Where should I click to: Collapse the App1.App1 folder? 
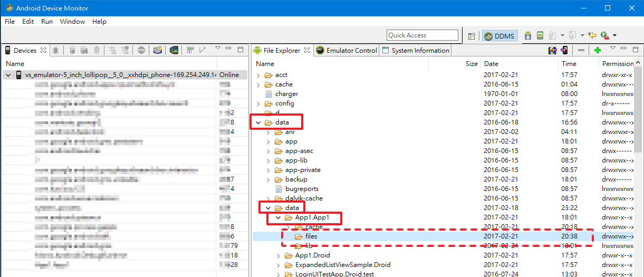coord(278,217)
